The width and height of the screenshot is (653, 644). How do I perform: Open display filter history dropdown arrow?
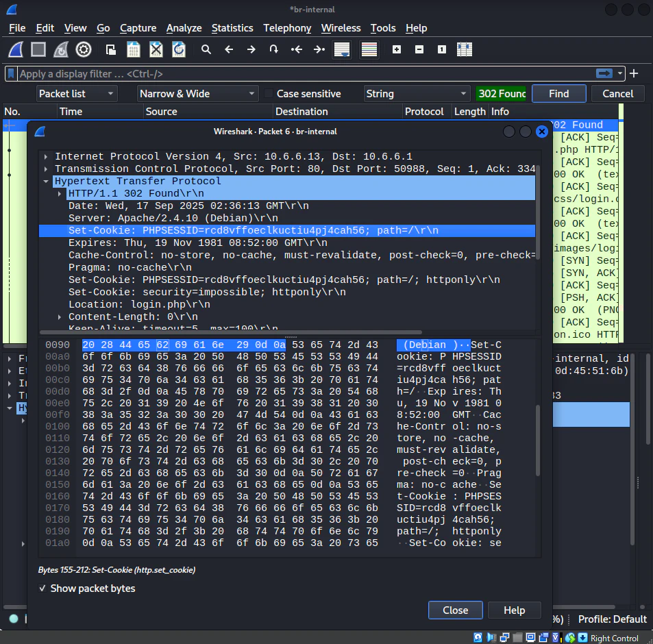[619, 73]
